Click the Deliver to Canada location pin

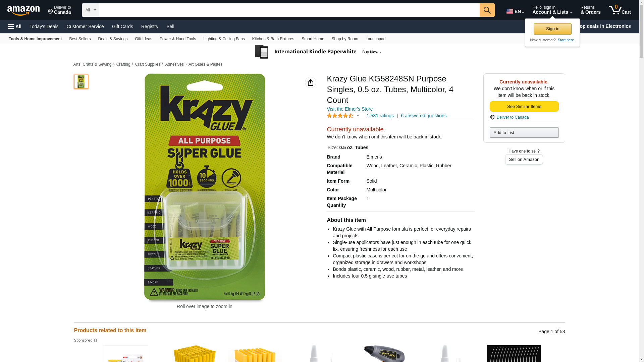(x=50, y=12)
